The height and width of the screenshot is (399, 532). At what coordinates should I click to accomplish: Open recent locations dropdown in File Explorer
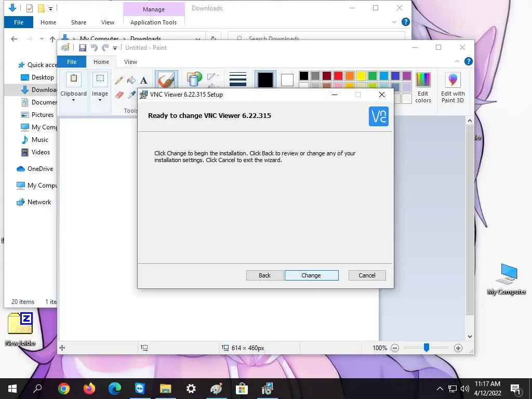(x=42, y=39)
